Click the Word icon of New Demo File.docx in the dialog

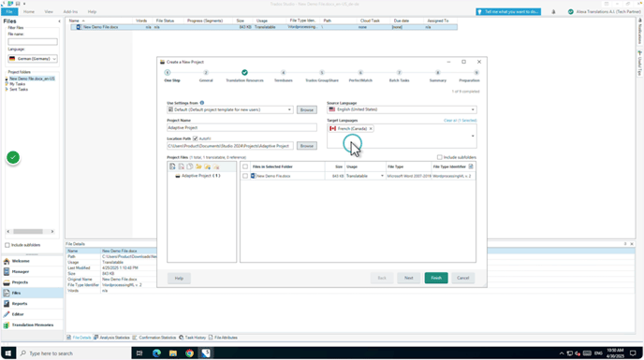253,176
